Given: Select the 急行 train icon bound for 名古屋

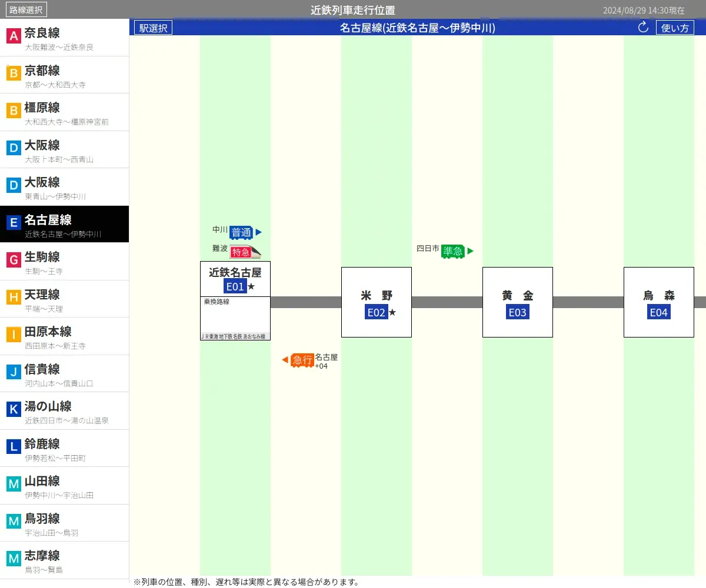Looking at the screenshot, I should pos(302,360).
